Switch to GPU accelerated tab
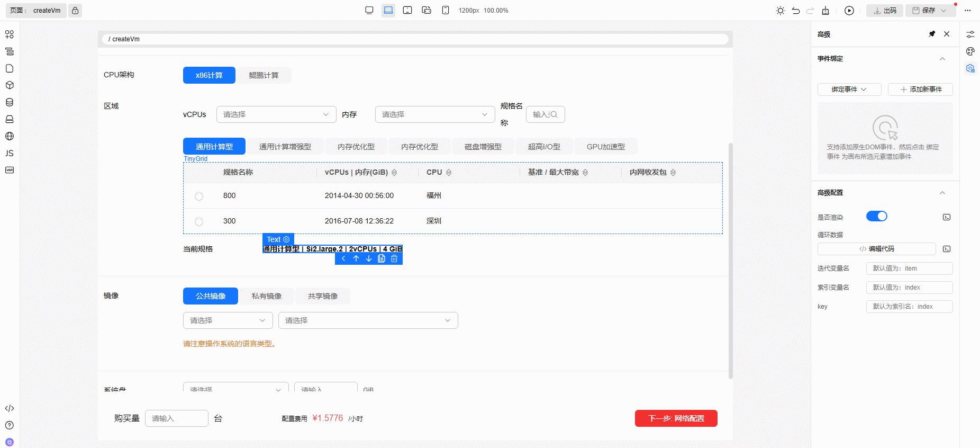Screen dimensions: 980x448 coord(605,147)
